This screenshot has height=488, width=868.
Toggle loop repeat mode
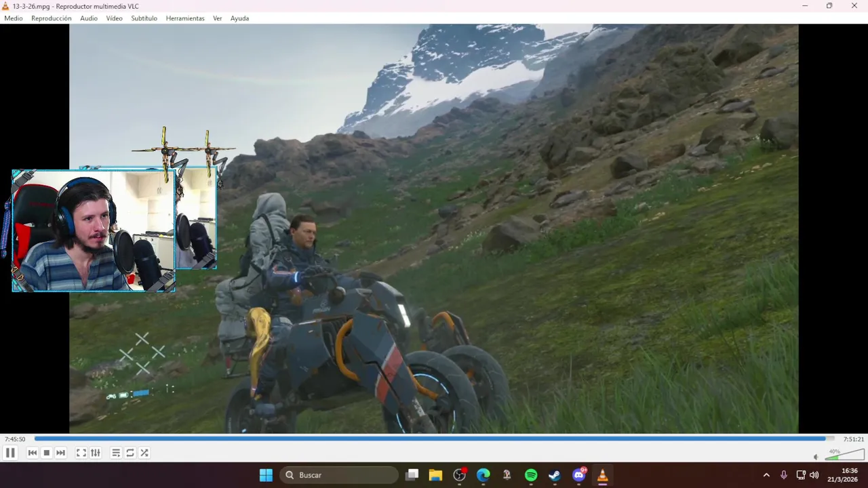[130, 453]
